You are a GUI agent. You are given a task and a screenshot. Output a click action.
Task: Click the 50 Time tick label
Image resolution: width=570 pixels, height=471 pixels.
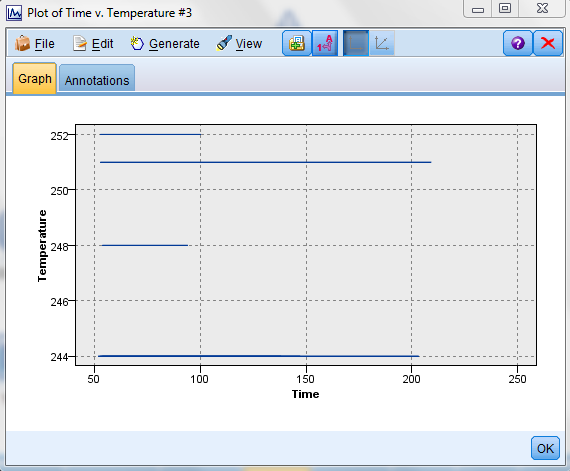tap(93, 379)
